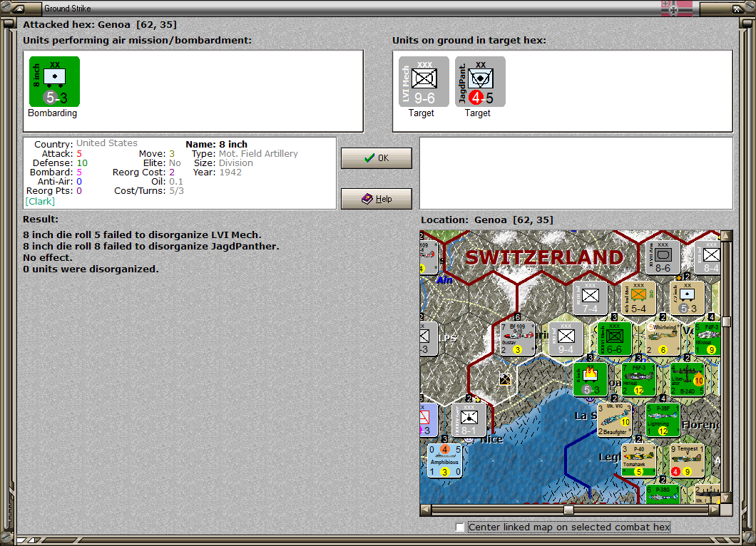Select the Amphibious naval unit counter
Screen dimensions: 756x546
coord(445,460)
